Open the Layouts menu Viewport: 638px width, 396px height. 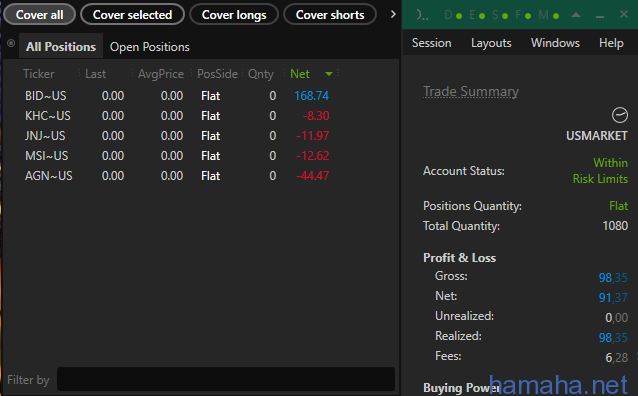pos(491,43)
